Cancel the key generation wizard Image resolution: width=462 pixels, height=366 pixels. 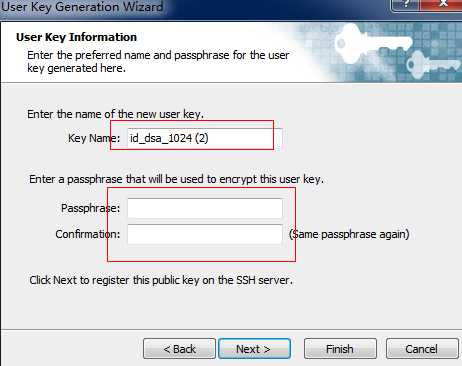pos(422,349)
